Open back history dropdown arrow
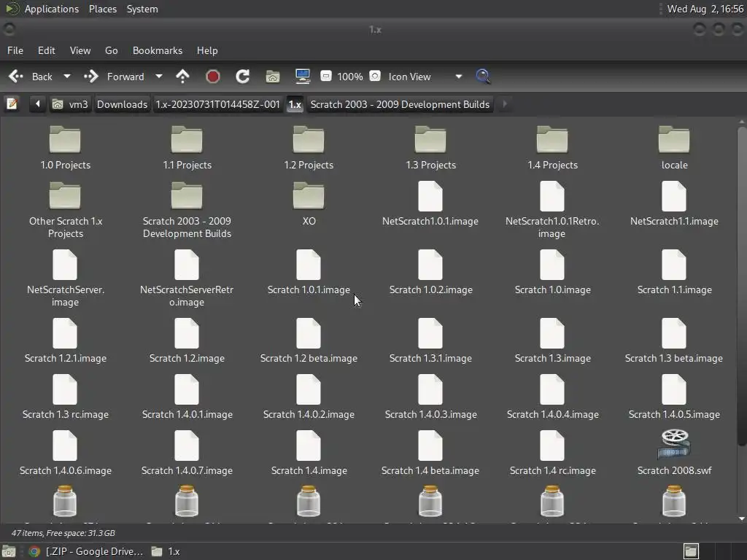Viewport: 747px width, 560px height. pyautogui.click(x=67, y=76)
